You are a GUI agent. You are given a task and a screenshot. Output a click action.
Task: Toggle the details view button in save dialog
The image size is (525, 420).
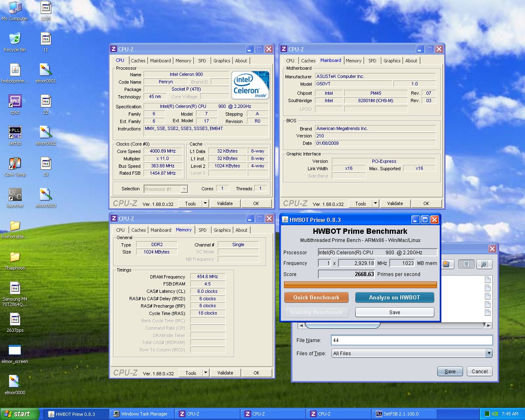(x=484, y=264)
